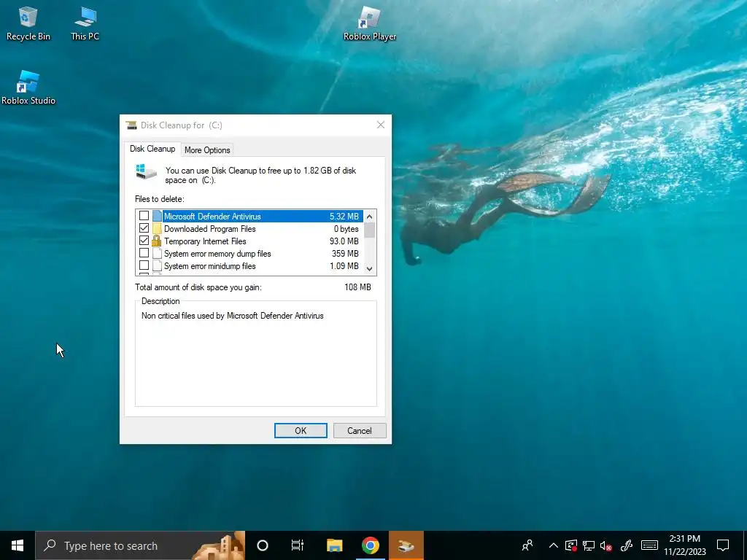Click the 108 MB total space value
The height and width of the screenshot is (560, 747).
coord(357,287)
